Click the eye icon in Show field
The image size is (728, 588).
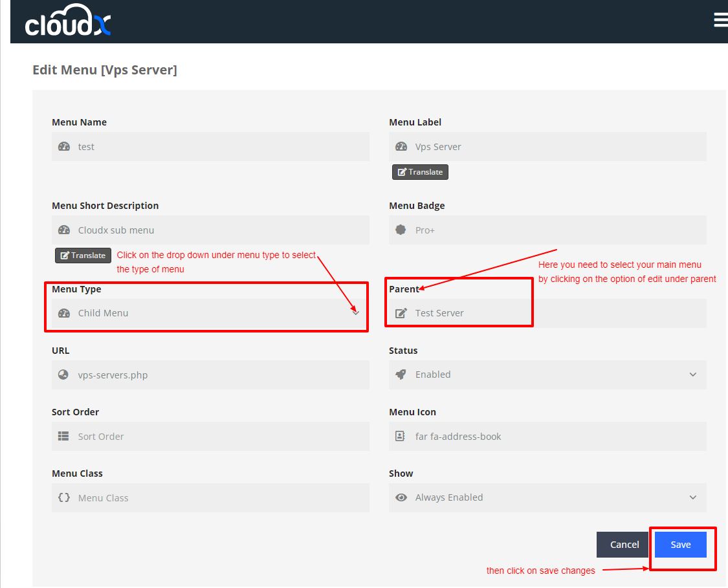click(x=401, y=497)
